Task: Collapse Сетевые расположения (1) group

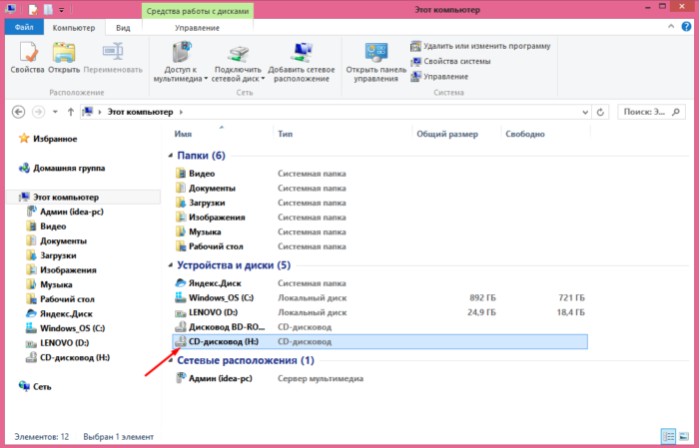Action: 170,360
